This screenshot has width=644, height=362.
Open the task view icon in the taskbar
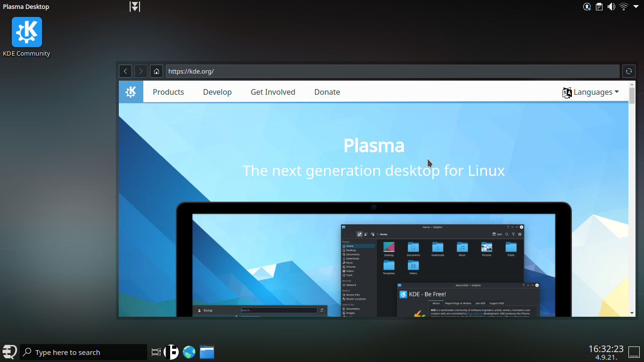[156, 352]
